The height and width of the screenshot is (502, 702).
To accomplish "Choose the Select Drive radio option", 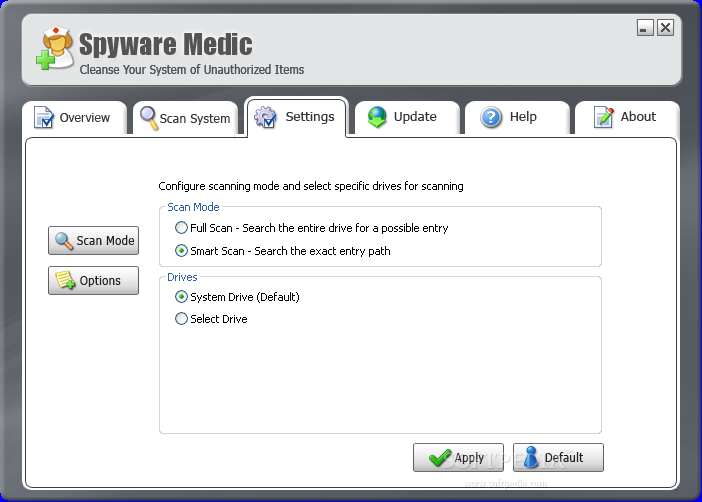I will click(181, 319).
